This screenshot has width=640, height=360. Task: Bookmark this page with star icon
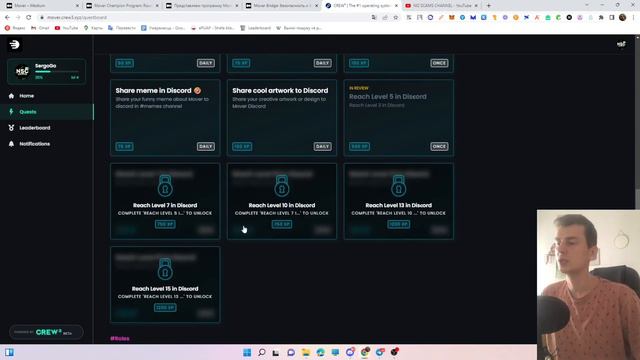(396, 18)
